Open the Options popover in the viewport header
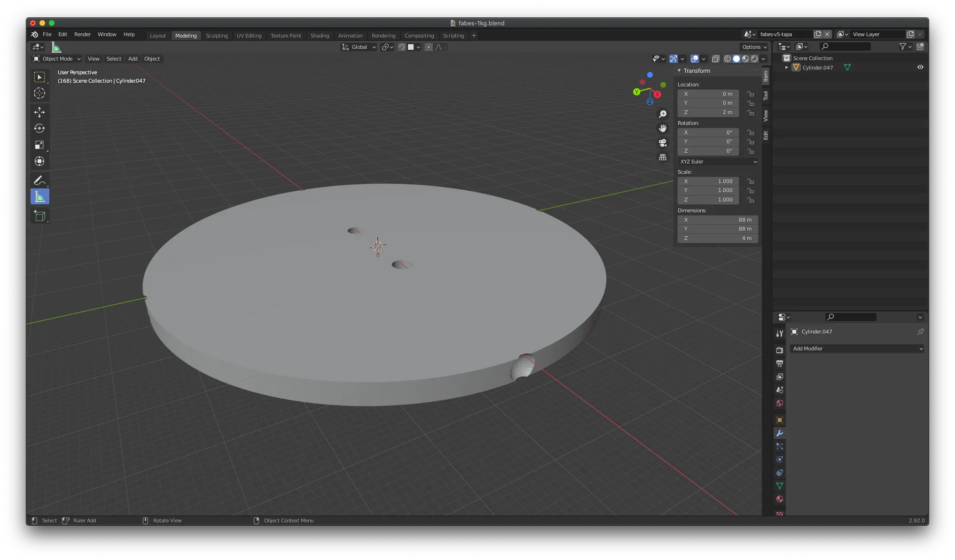Viewport: 955px width, 560px height. pos(753,47)
